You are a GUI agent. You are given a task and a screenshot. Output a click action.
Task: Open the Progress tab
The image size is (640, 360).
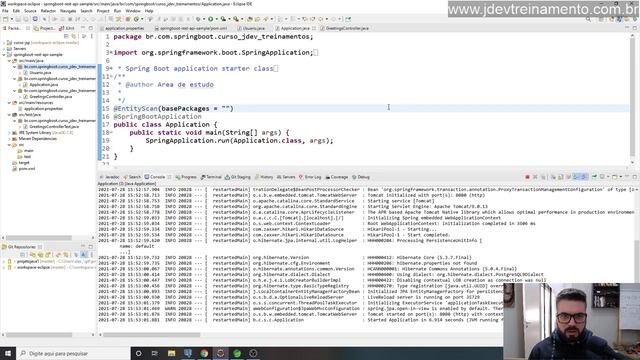[186, 177]
